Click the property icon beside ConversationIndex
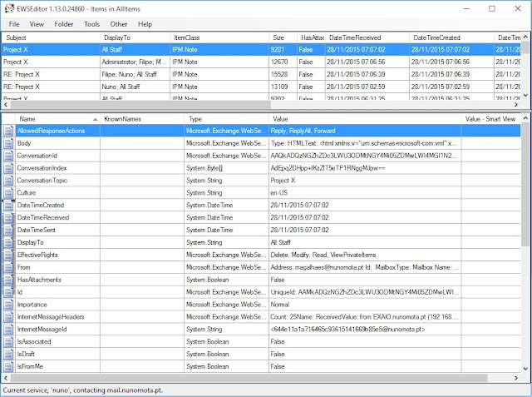532x397 pixels. click(x=8, y=168)
